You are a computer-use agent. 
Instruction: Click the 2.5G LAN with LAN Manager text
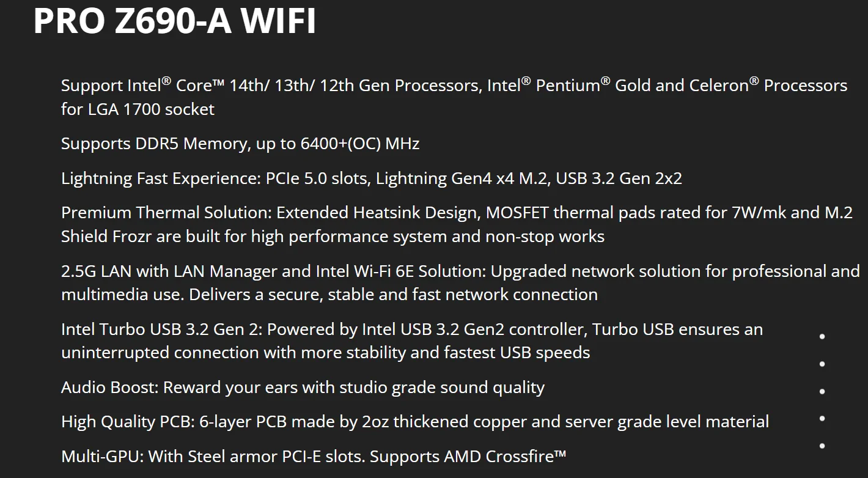pos(182,271)
